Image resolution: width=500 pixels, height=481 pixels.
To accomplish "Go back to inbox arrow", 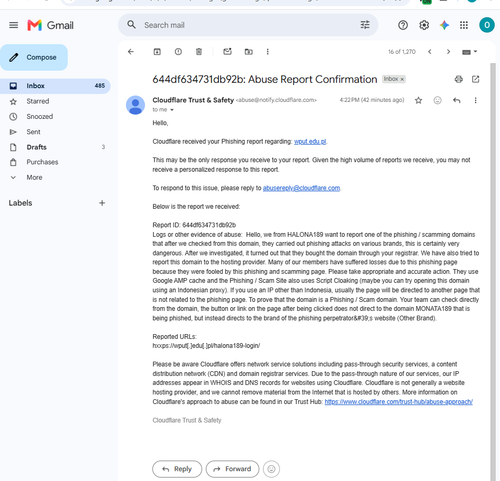I will [x=131, y=52].
